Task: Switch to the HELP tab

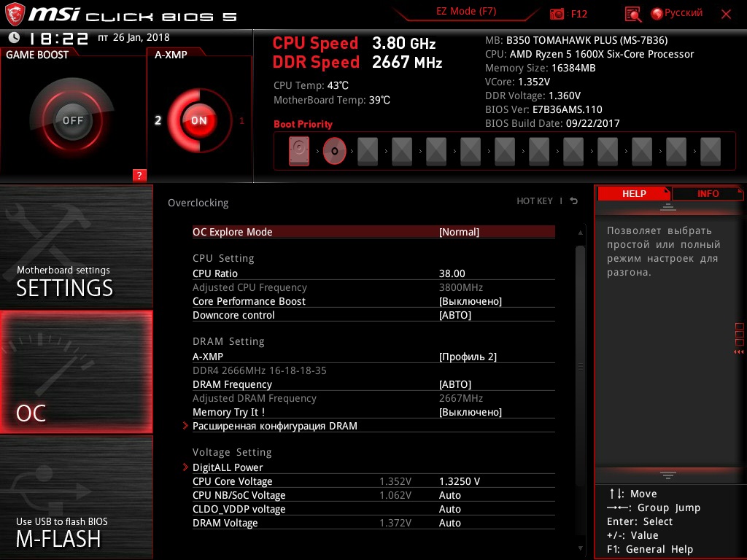Action: pos(634,194)
